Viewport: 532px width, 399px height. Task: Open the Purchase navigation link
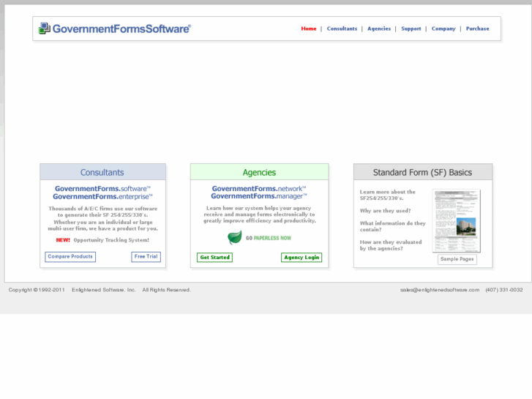point(477,29)
